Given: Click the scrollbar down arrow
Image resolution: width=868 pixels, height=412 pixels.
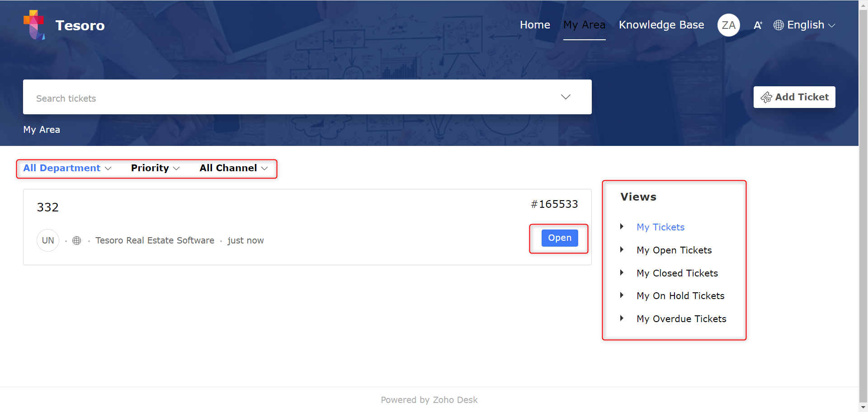Looking at the screenshot, I should tap(863, 407).
